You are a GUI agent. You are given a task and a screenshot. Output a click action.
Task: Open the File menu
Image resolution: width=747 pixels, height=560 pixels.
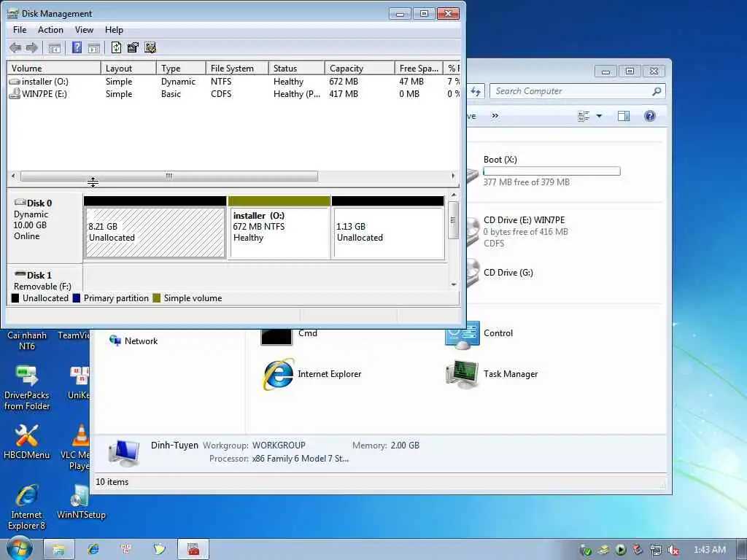20,30
